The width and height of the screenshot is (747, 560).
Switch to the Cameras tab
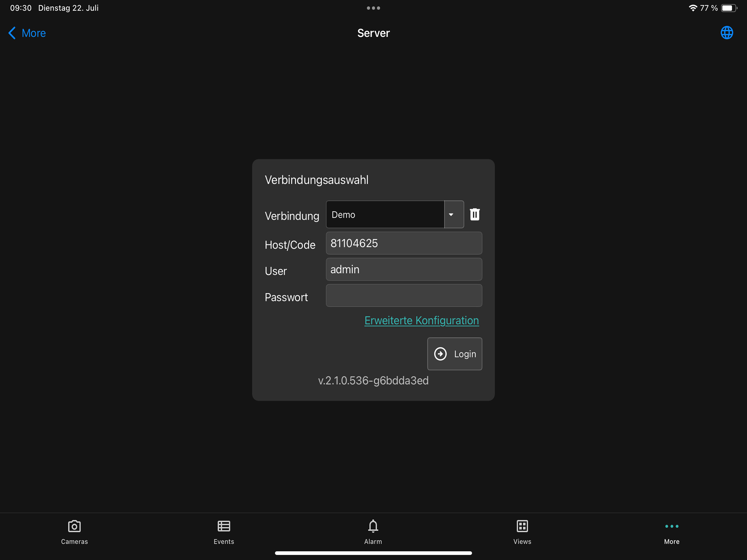point(74,532)
